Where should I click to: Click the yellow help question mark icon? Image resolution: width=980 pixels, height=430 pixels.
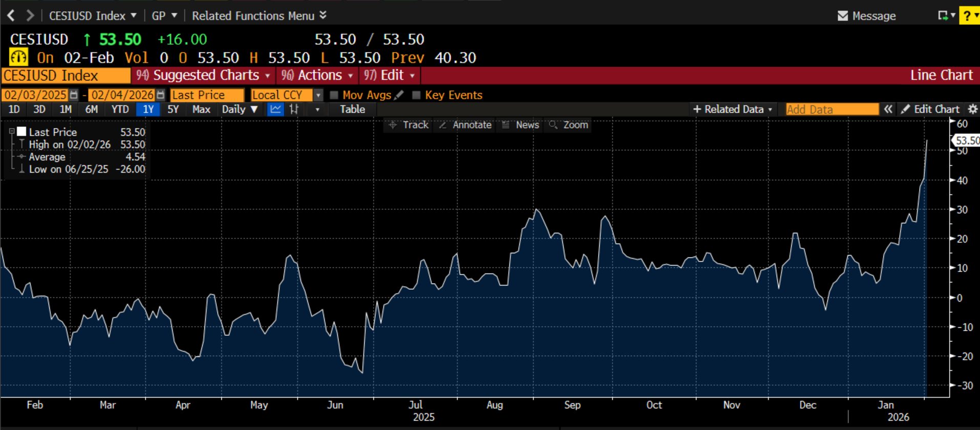tap(967, 16)
